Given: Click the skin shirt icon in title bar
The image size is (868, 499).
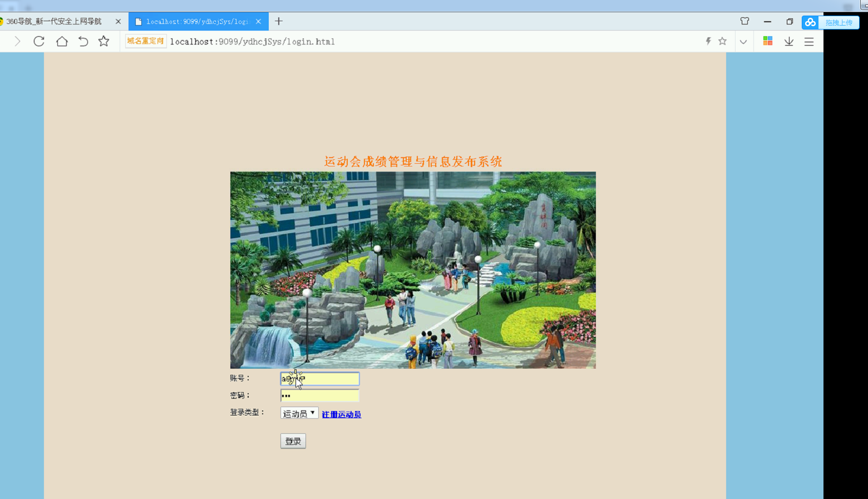Looking at the screenshot, I should [745, 21].
